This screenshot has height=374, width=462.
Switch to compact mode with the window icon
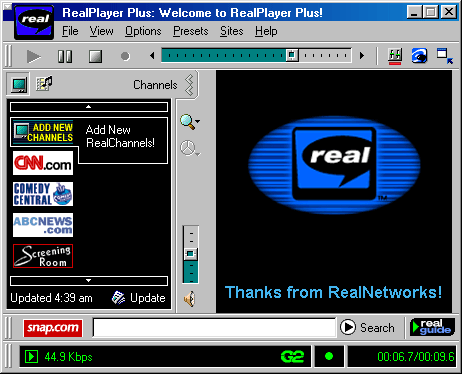(445, 56)
